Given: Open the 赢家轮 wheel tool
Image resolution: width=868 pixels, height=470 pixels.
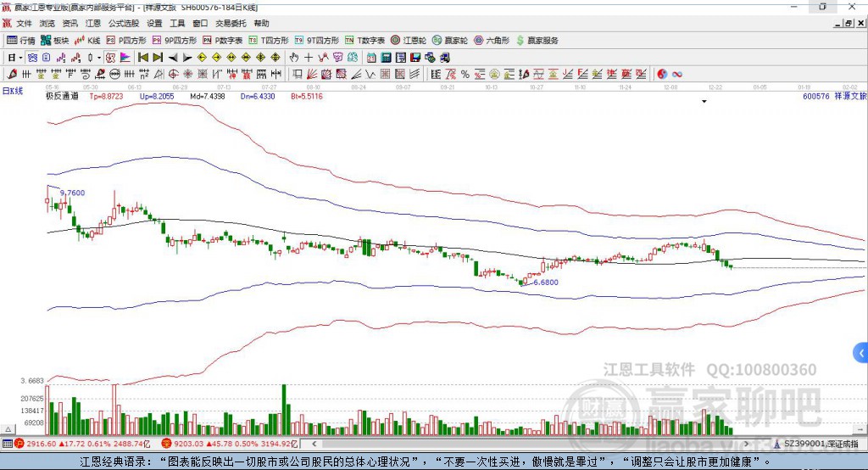Looking at the screenshot, I should click(x=449, y=41).
